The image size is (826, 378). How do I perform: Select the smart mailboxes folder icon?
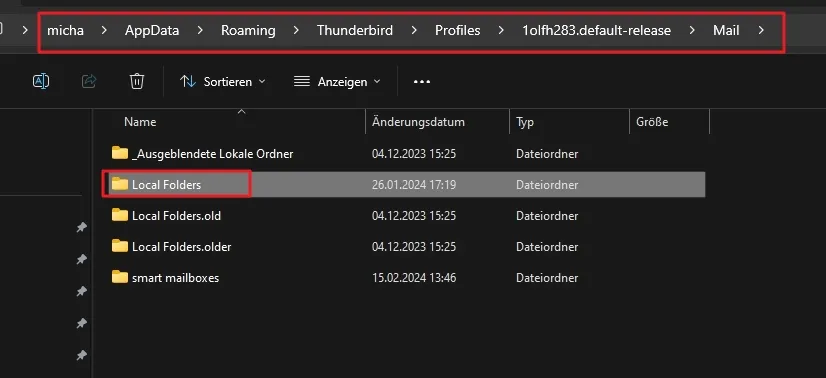[x=120, y=277]
